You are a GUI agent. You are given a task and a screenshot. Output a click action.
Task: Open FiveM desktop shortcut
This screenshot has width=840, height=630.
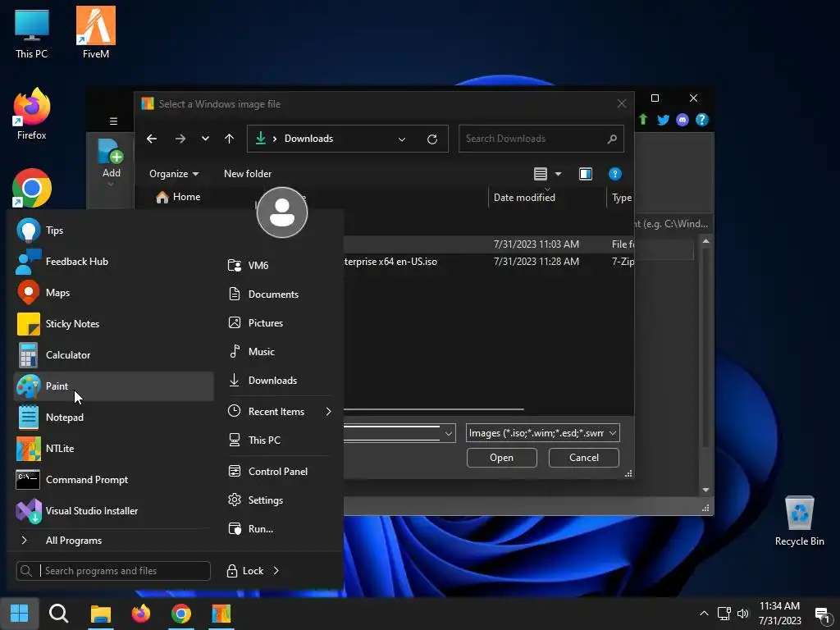tap(96, 33)
